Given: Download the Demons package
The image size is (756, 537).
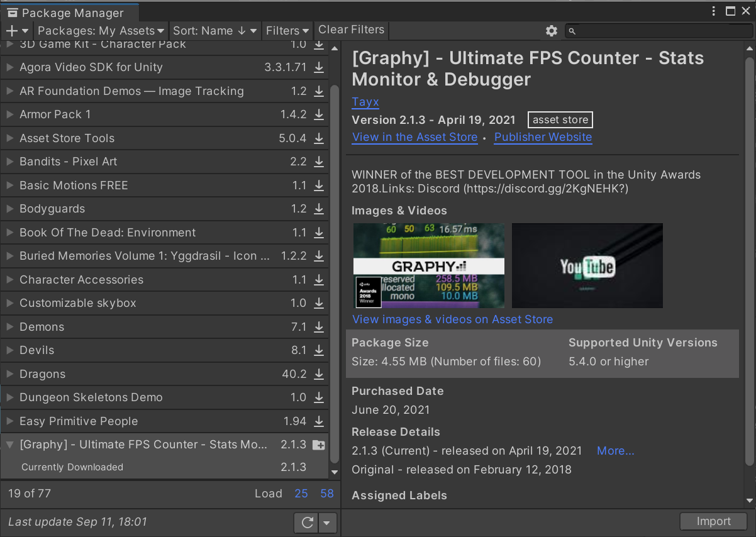Looking at the screenshot, I should (x=319, y=327).
